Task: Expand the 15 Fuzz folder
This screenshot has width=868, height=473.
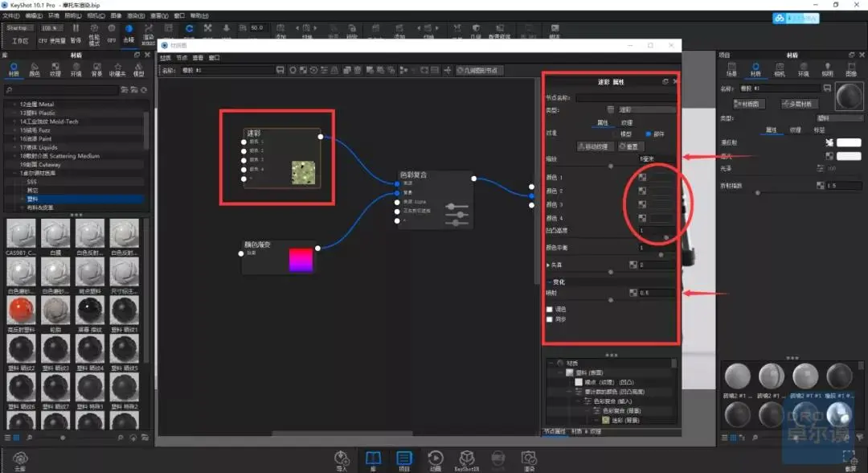Action: (x=15, y=130)
